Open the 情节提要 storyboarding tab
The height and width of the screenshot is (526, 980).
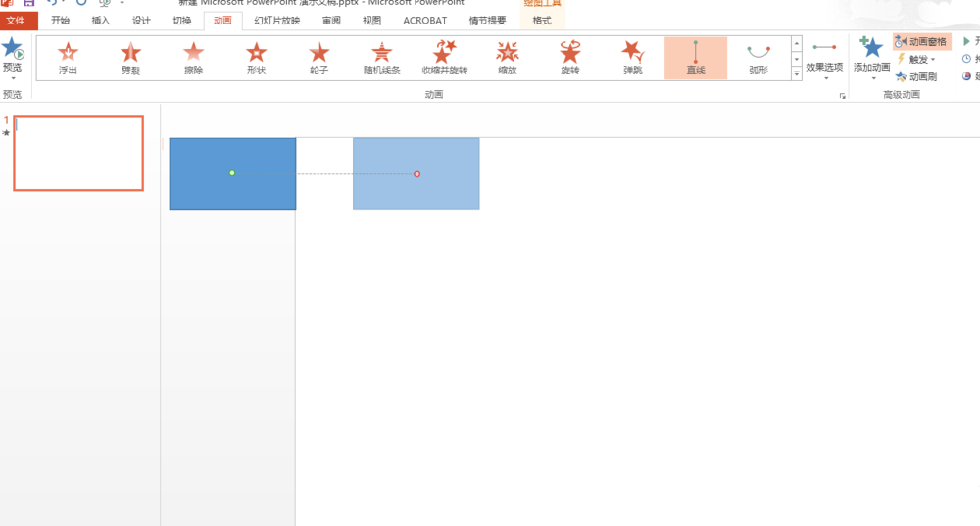pyautogui.click(x=487, y=21)
